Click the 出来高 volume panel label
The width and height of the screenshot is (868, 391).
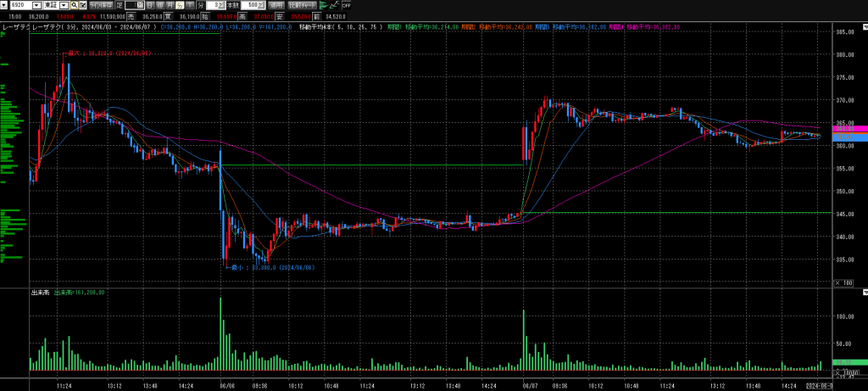[x=39, y=293]
